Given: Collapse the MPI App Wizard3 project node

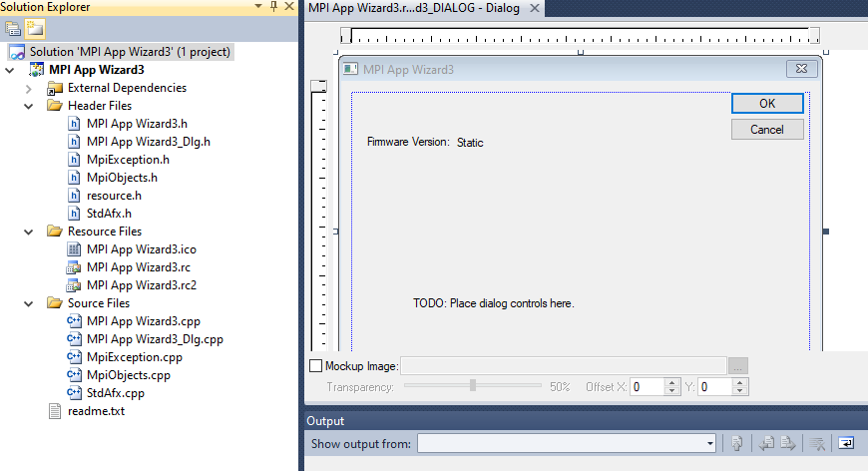Looking at the screenshot, I should click(10, 70).
